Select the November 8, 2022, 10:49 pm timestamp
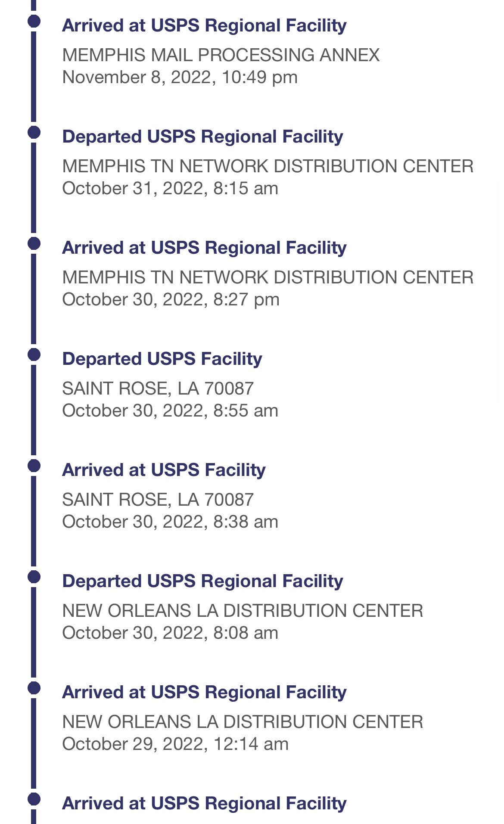 (x=180, y=78)
